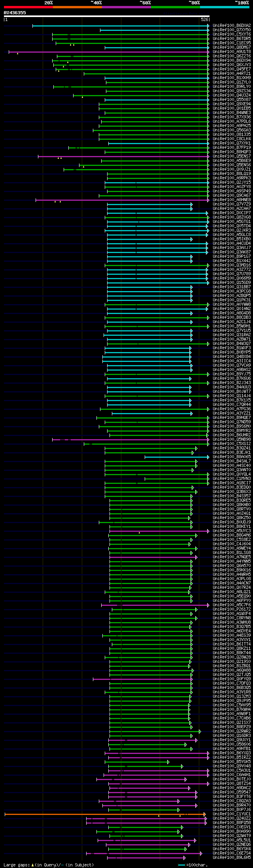Select the UniRef100_A4WRA5 label
The image size is (253, 868).
232,575
